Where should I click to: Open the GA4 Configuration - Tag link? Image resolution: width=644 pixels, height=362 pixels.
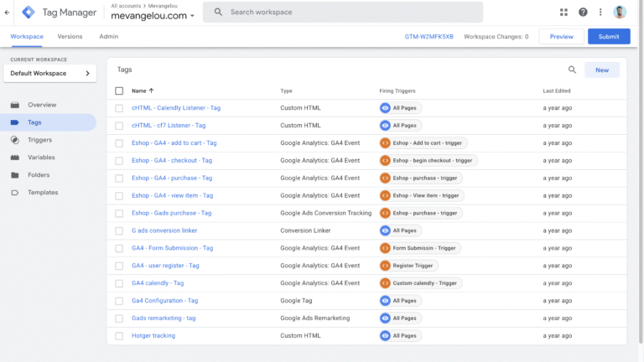(164, 300)
